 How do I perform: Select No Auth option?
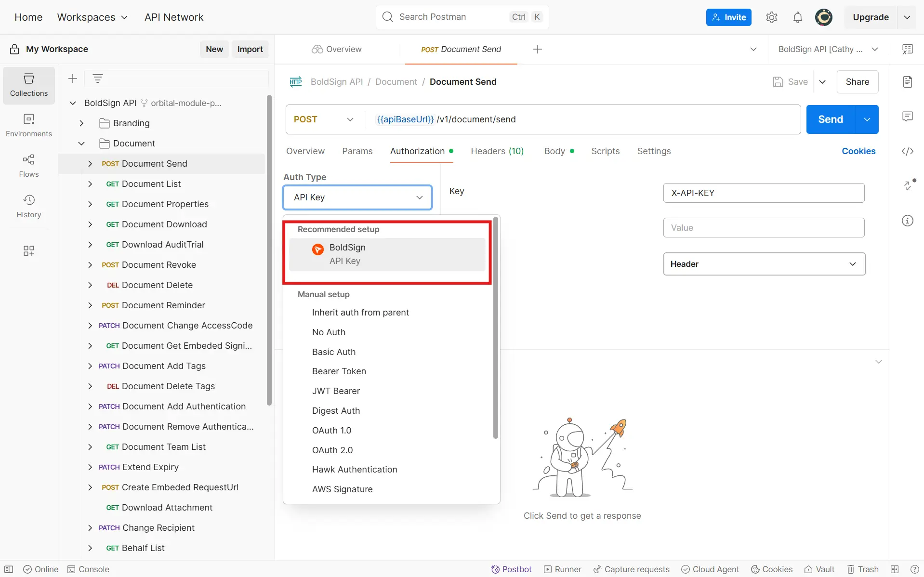pos(329,332)
